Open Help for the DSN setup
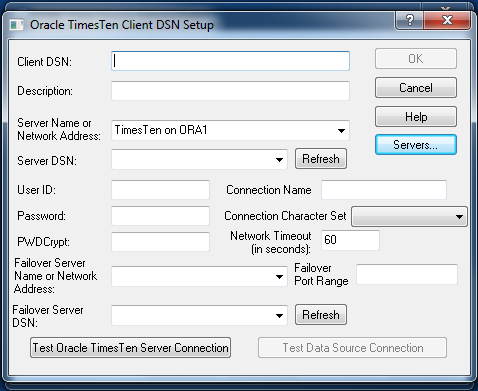Image resolution: width=478 pixels, height=391 pixels. 416,117
